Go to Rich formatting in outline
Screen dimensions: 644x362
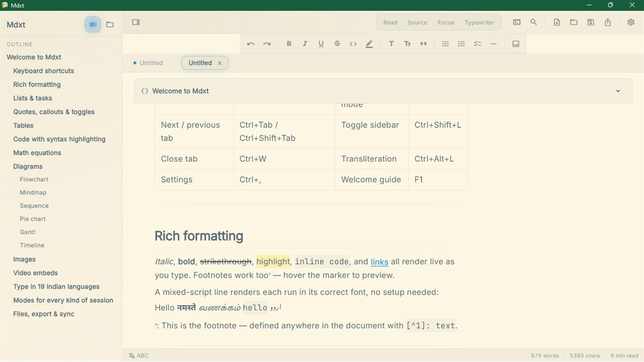click(x=37, y=85)
